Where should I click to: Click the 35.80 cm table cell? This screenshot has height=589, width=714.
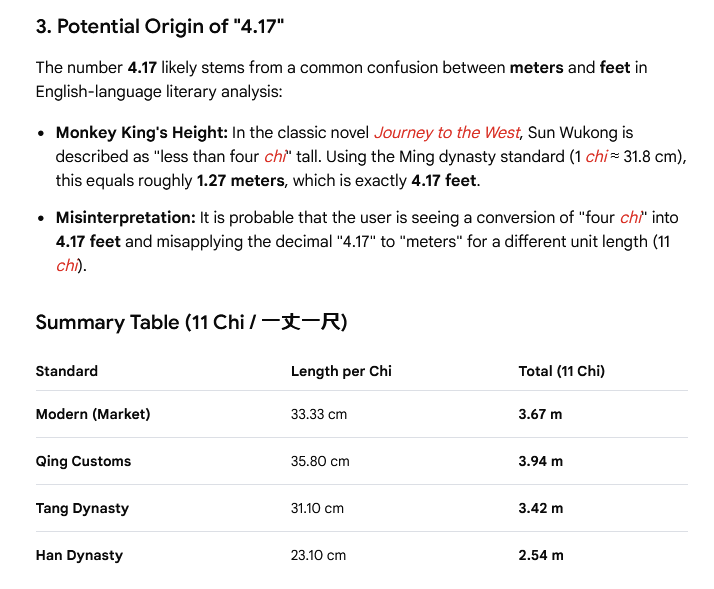point(320,461)
